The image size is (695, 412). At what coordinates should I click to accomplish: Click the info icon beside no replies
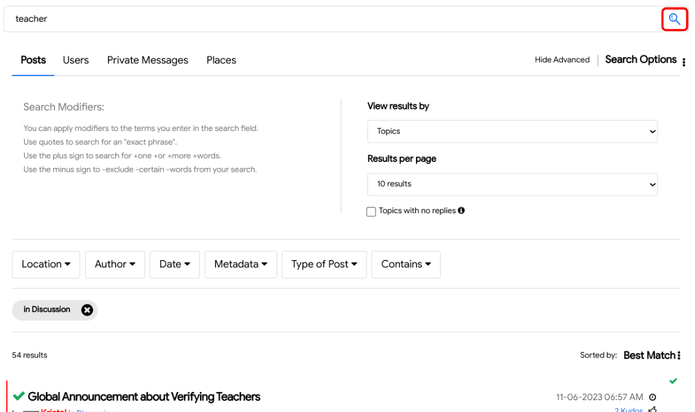click(461, 210)
